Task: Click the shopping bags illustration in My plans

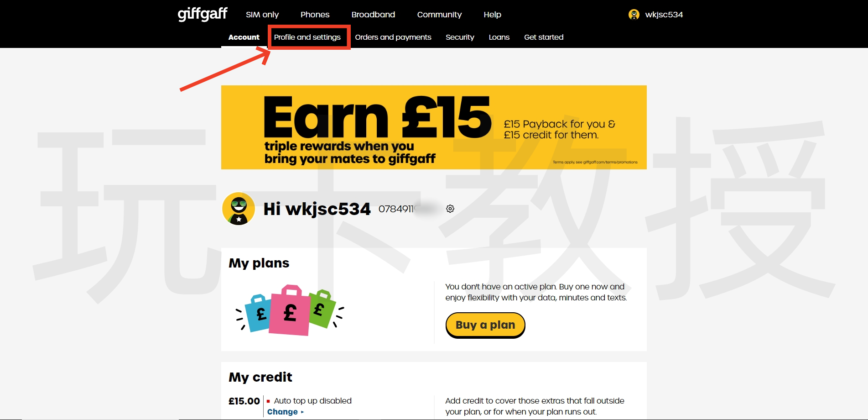Action: (x=290, y=310)
